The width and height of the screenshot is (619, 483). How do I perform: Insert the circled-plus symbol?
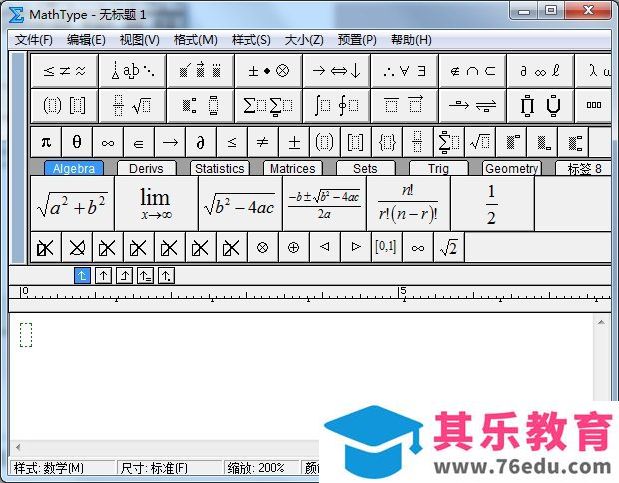click(293, 247)
